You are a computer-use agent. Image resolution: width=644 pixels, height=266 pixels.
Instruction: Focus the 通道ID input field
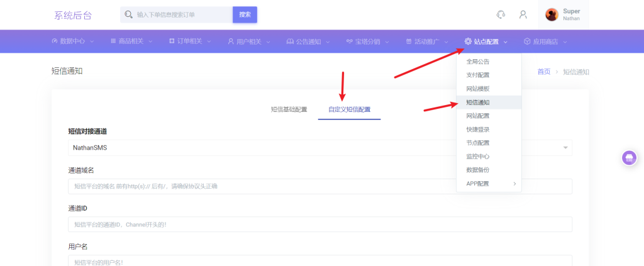320,224
